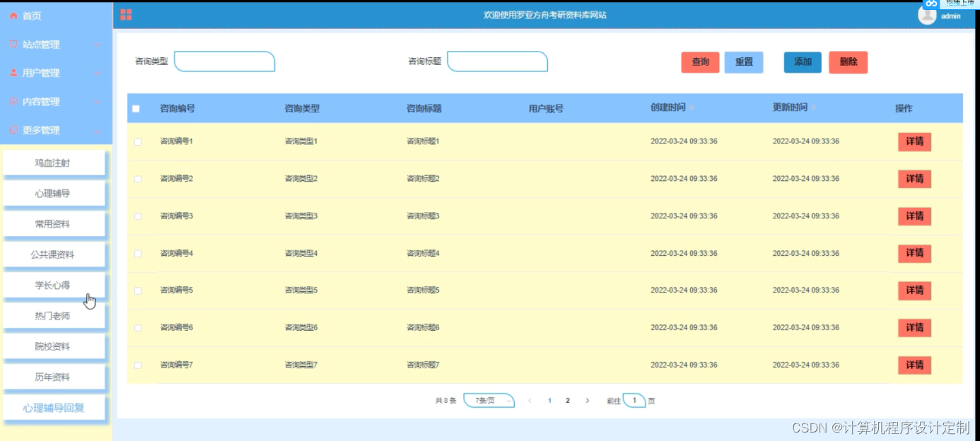Screen dimensions: 980x441
Task: Go to previous page arrow
Action: click(530, 401)
